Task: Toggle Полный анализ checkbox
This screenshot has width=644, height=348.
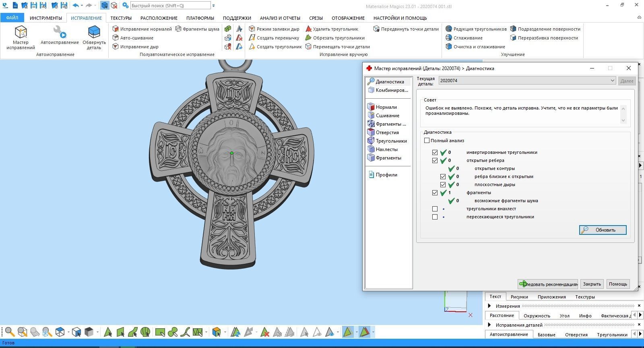Action: (427, 141)
